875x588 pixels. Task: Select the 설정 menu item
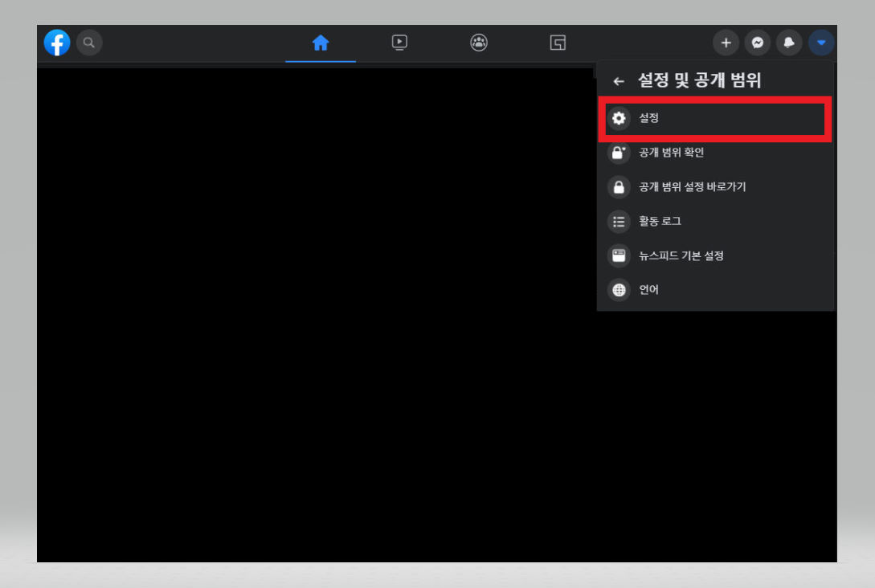pyautogui.click(x=715, y=118)
